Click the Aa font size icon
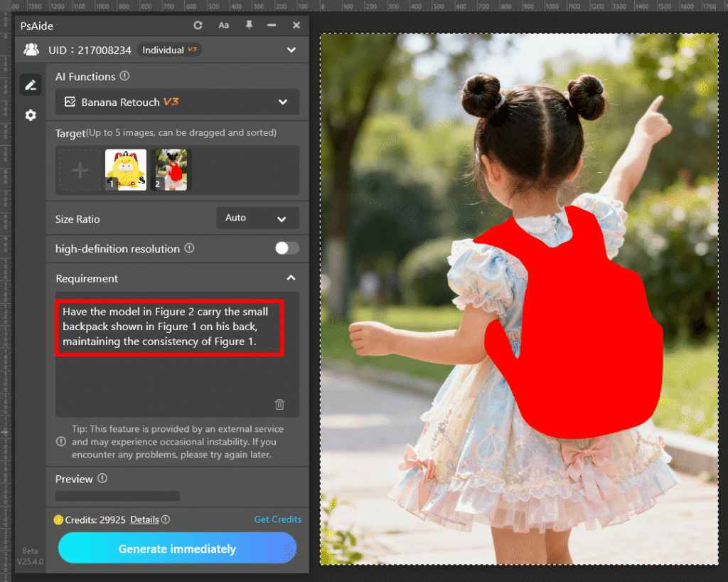The image size is (728, 582). pos(223,25)
